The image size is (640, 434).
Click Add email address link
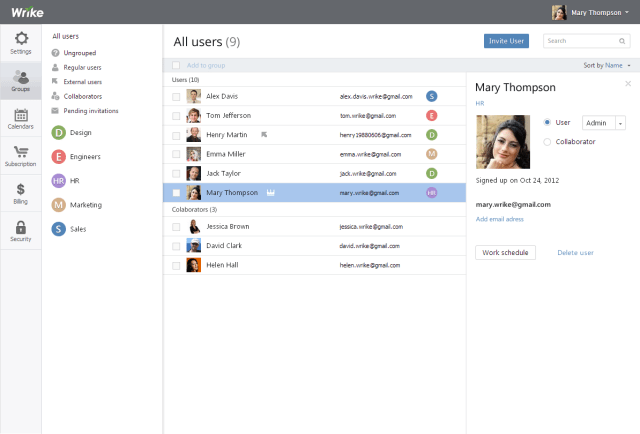click(500, 219)
